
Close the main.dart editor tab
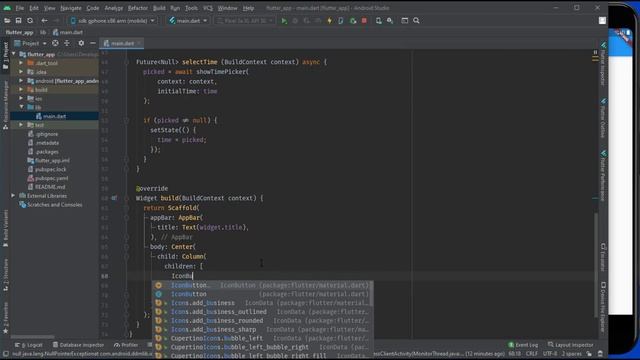tap(139, 43)
